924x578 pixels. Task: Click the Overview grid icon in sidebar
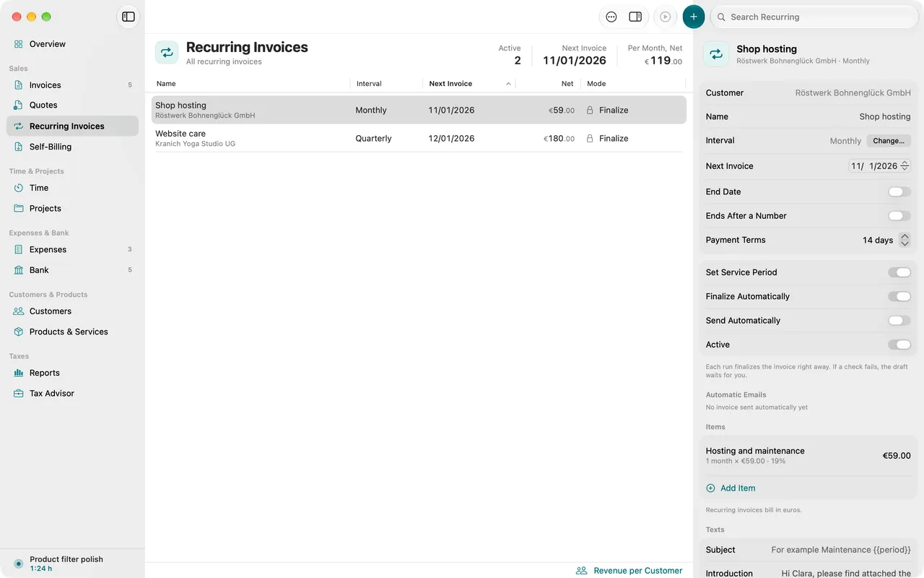tap(19, 44)
